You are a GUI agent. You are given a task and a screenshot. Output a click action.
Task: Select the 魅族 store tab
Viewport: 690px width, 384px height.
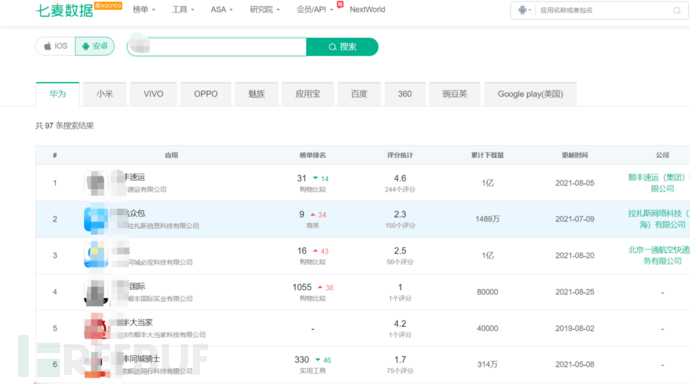(257, 94)
